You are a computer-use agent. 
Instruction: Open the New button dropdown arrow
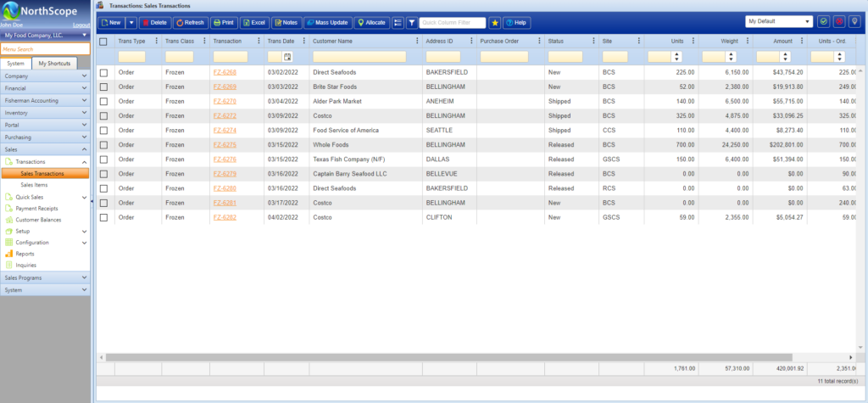131,23
